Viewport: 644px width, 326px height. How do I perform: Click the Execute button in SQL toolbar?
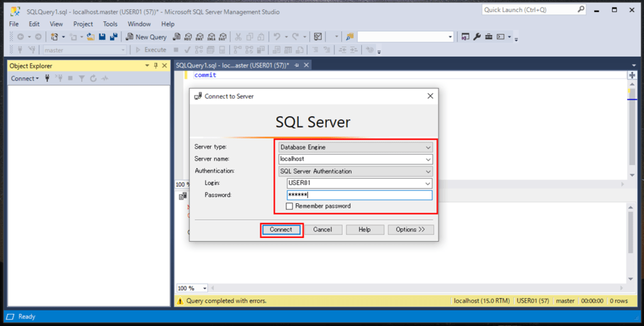151,50
